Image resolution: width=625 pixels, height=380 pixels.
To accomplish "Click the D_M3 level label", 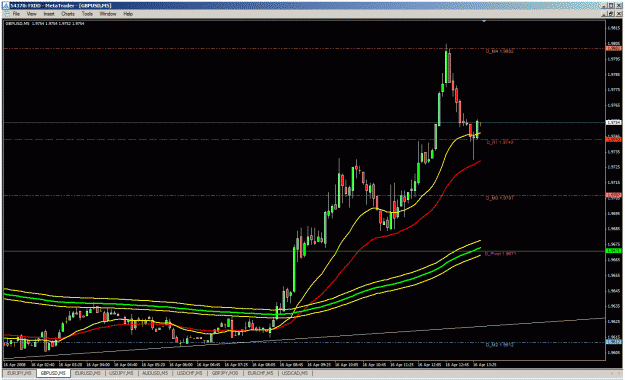I will click(x=499, y=198).
